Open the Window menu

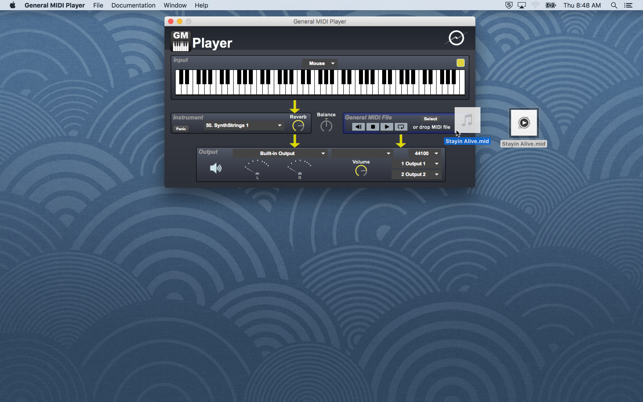pyautogui.click(x=175, y=5)
